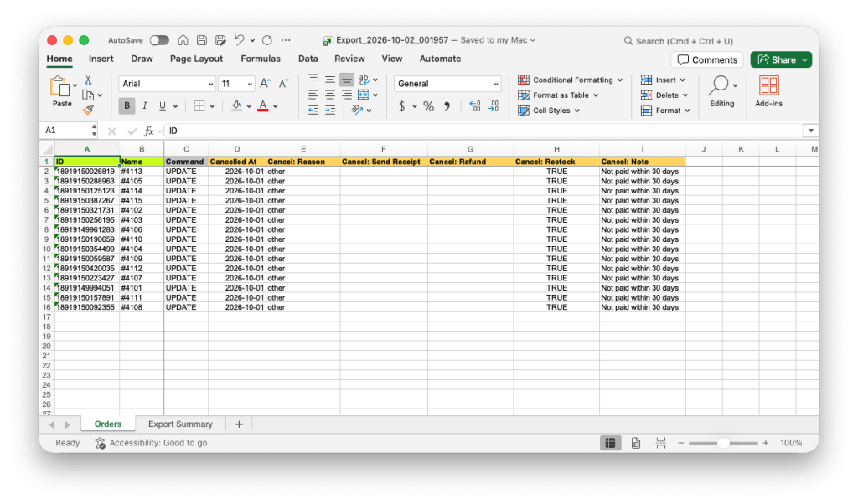
Task: Click the Undo arrow icon
Action: (x=240, y=40)
